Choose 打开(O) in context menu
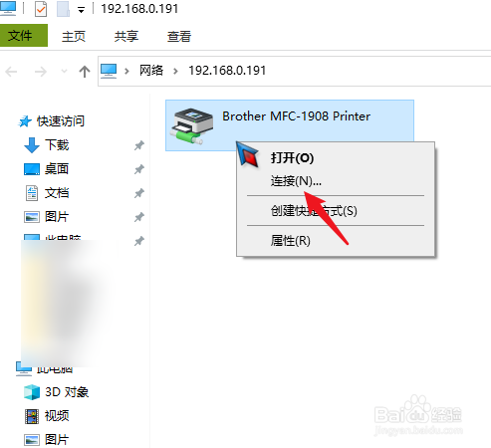 pyautogui.click(x=292, y=158)
